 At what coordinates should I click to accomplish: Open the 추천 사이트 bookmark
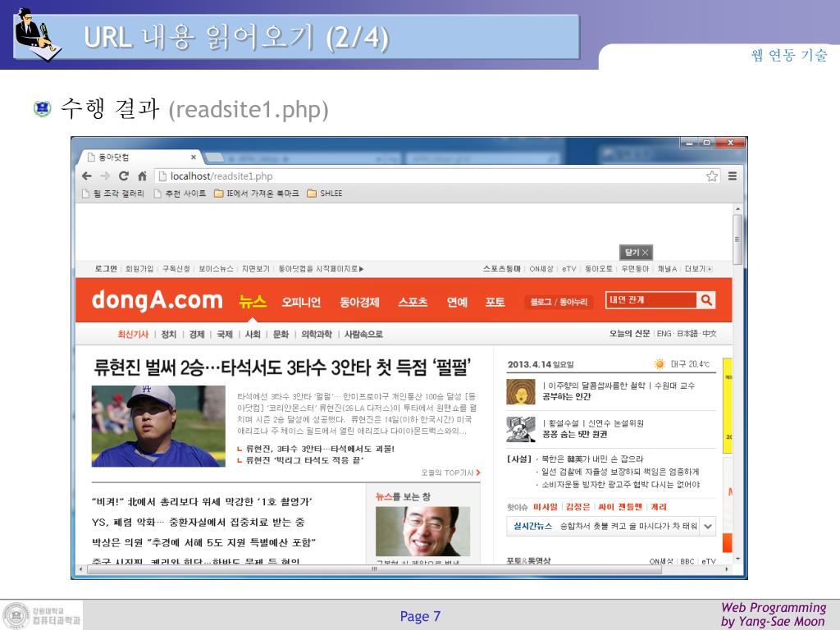180,194
